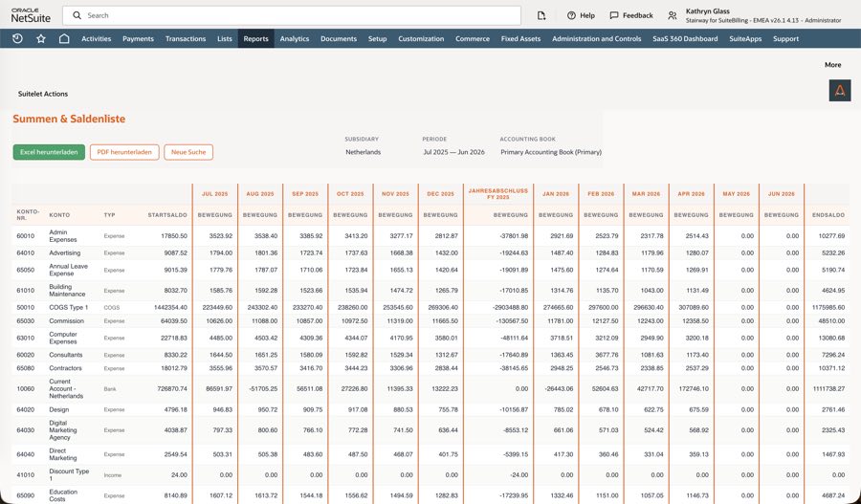Click the Oracle NetSuite logo
Image resolution: width=861 pixels, height=504 pixels.
pos(31,15)
